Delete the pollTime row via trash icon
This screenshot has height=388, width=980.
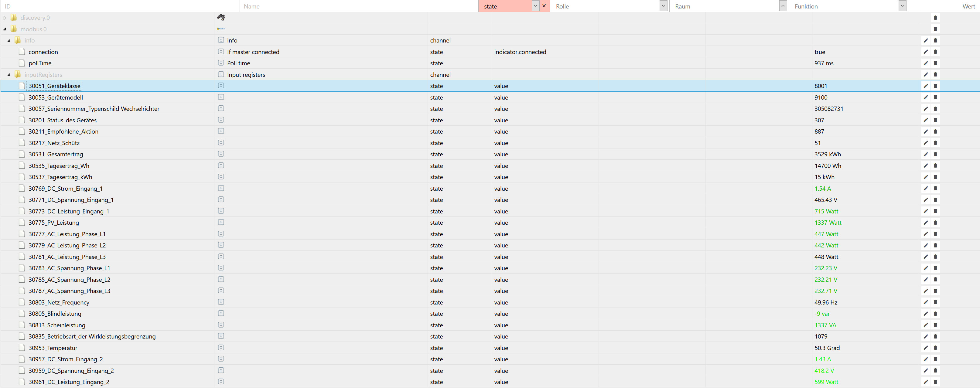(935, 63)
